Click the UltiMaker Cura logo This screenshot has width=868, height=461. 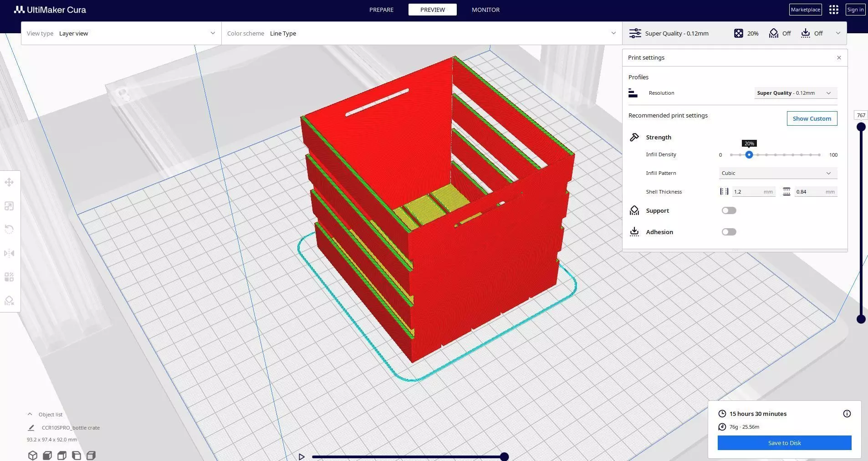50,10
